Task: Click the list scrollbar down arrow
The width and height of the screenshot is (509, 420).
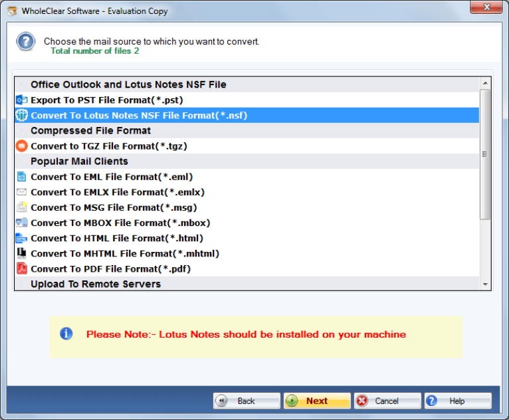Action: pos(485,284)
